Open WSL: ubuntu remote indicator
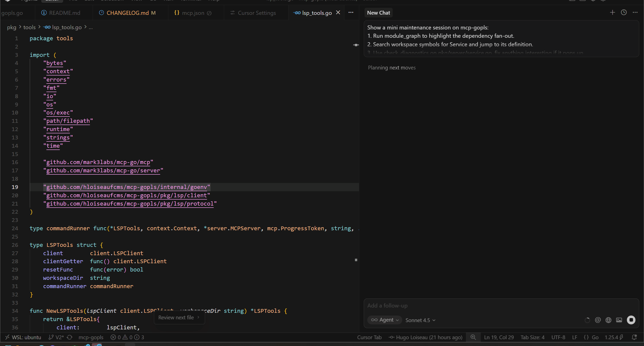Screen dimensions: 644x346 pos(23,337)
